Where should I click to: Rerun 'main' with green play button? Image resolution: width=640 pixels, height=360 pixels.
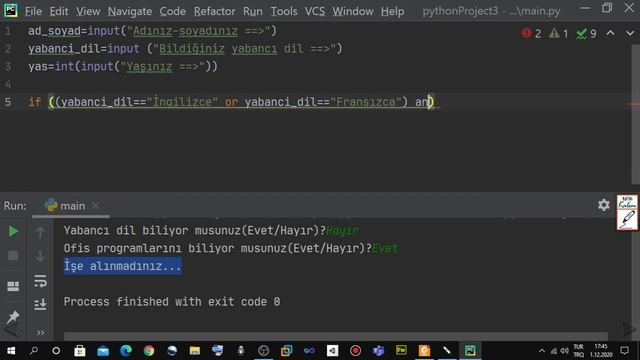point(13,231)
